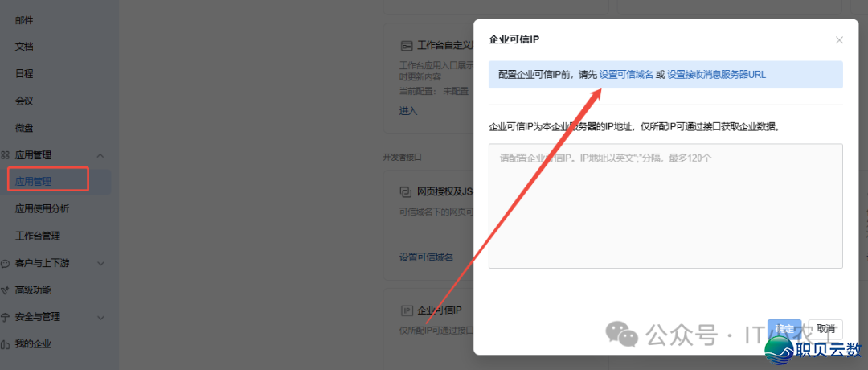Click the 当前配置: 未配置 text
The height and width of the screenshot is (370, 868).
coord(434,91)
